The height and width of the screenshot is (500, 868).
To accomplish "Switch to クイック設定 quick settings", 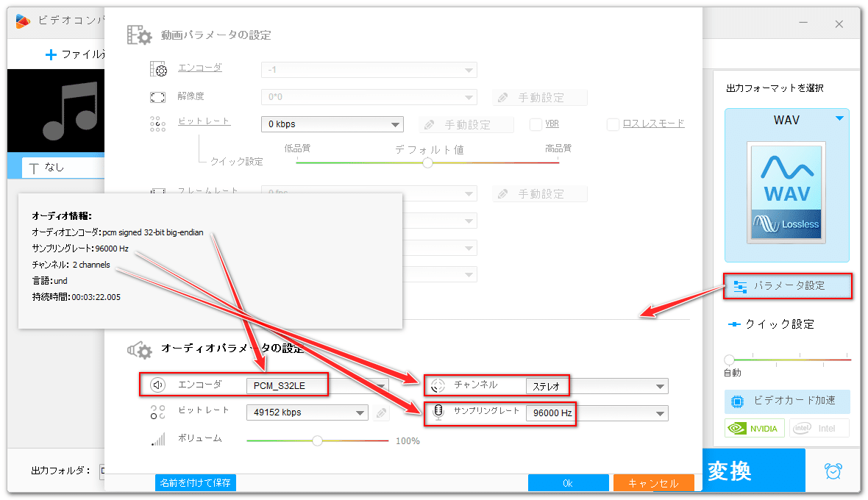I will [780, 324].
